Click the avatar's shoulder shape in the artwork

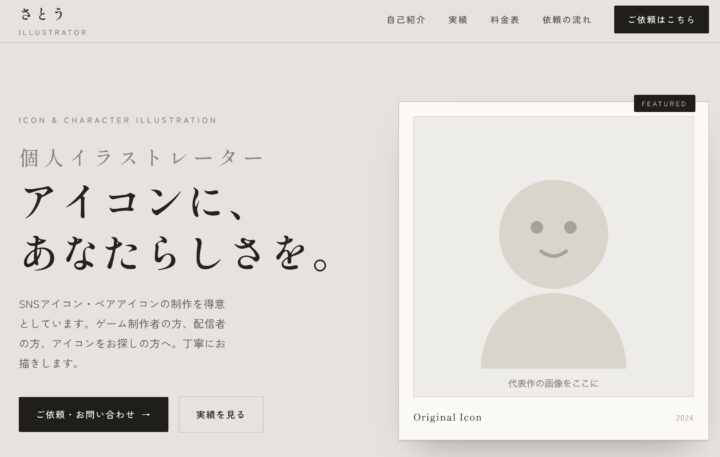coord(553,331)
